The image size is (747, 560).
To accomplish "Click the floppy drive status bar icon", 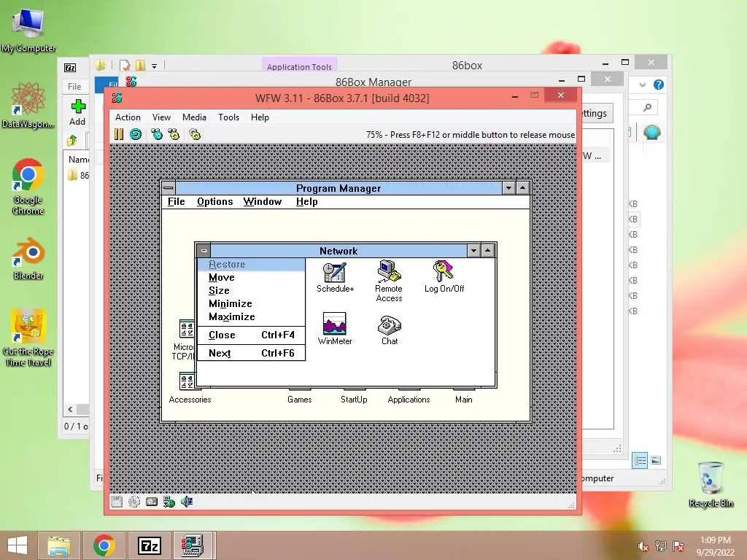I will click(x=117, y=502).
